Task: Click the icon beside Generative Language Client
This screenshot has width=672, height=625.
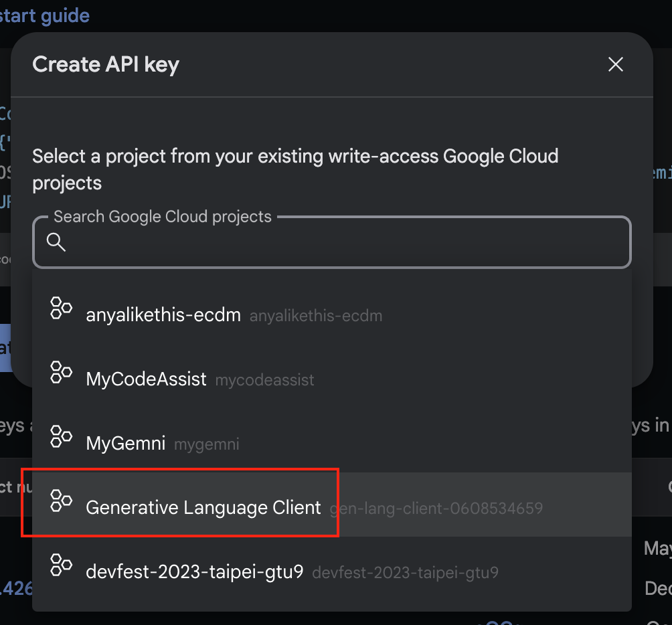Action: point(62,501)
